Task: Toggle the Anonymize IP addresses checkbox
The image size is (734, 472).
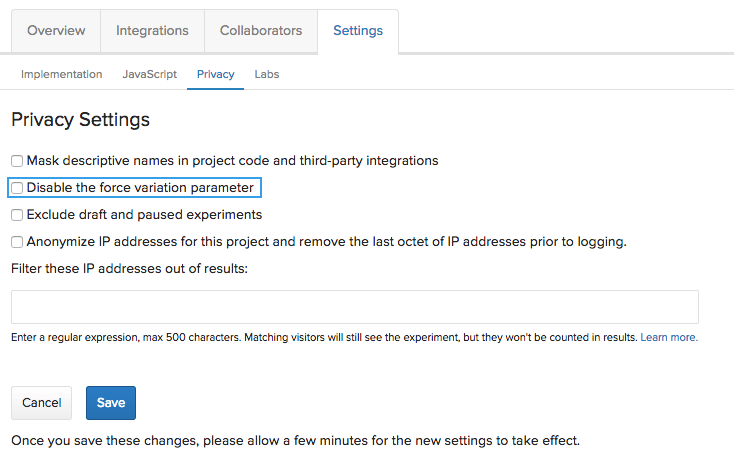Action: pos(17,242)
